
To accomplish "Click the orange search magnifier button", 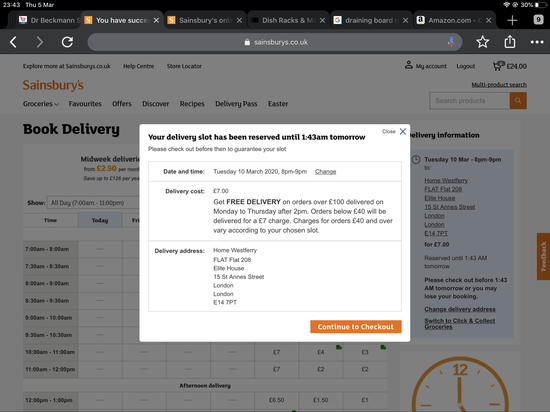I will tap(518, 101).
